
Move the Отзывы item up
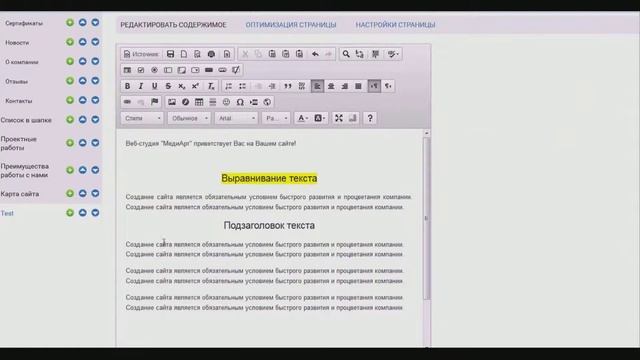(x=82, y=81)
